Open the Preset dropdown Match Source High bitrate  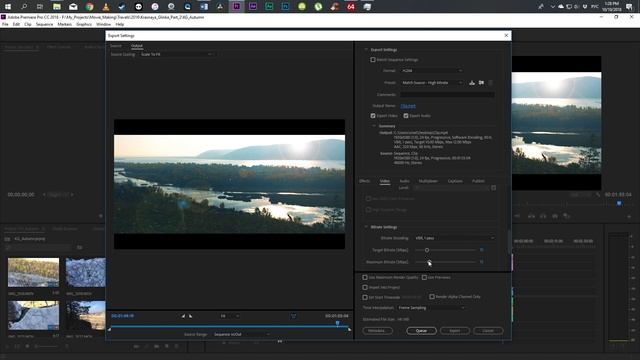click(432, 82)
